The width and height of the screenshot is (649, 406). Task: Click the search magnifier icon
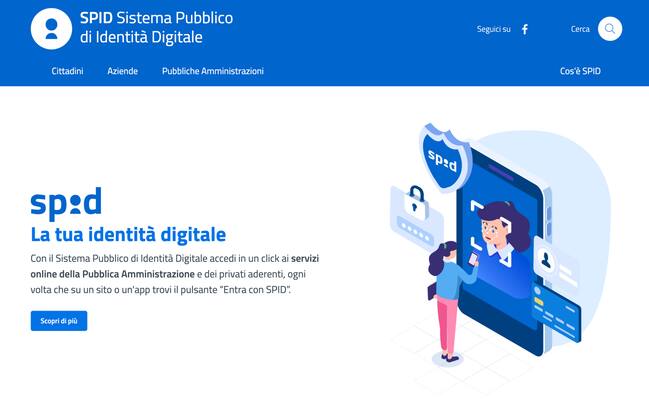(610, 29)
